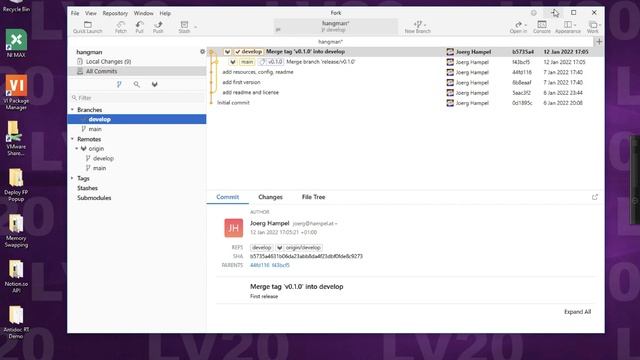Switch to the File Tree tab

(313, 197)
